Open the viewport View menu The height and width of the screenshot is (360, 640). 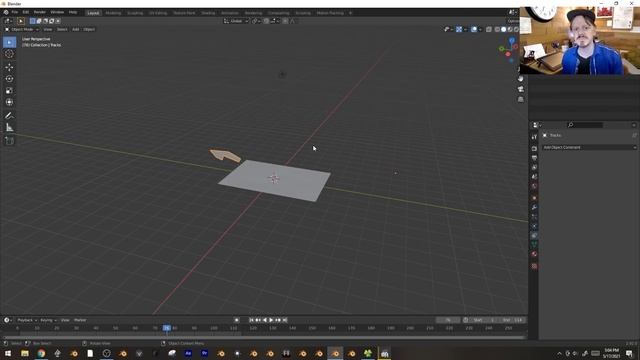point(48,29)
